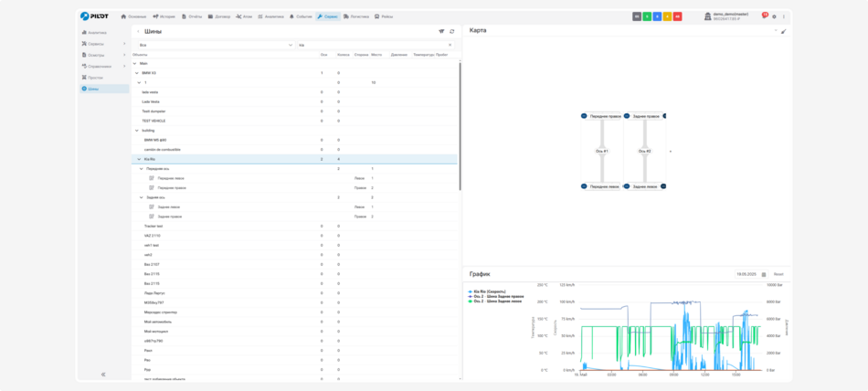The height and width of the screenshot is (391, 868).
Task: Select the Сервис tab
Action: (x=328, y=16)
